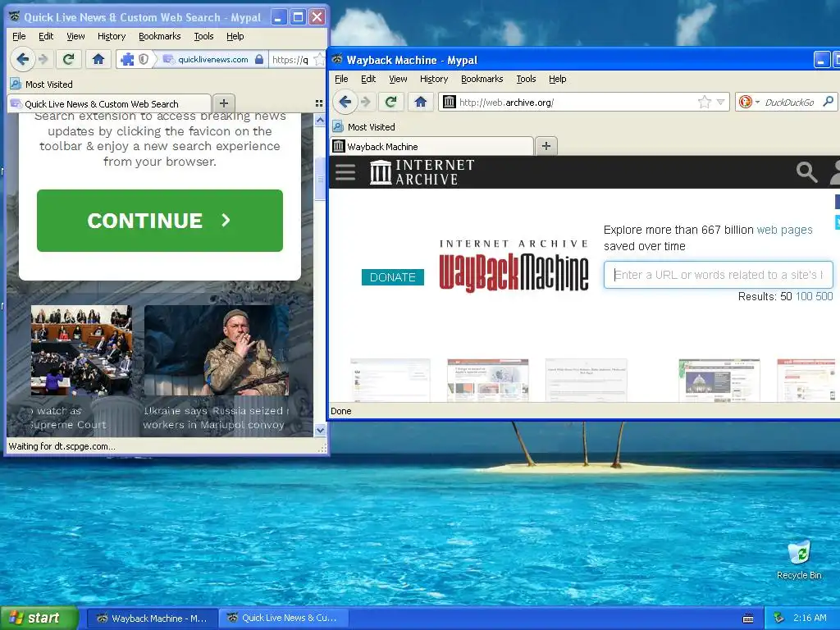Viewport: 840px width, 630px height.
Task: Click keyboard icon in system tray
Action: pos(748,619)
